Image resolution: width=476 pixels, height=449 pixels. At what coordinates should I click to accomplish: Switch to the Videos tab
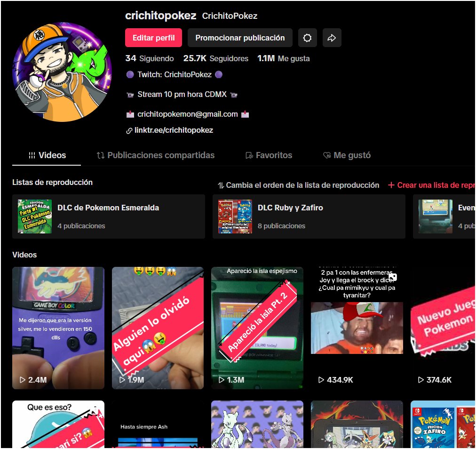(x=47, y=155)
